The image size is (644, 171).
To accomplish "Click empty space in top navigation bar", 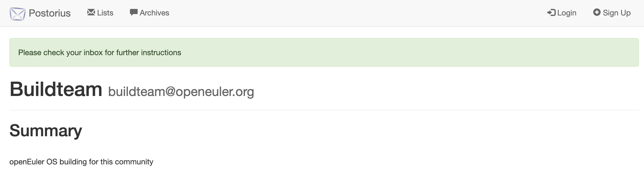I will [331, 13].
